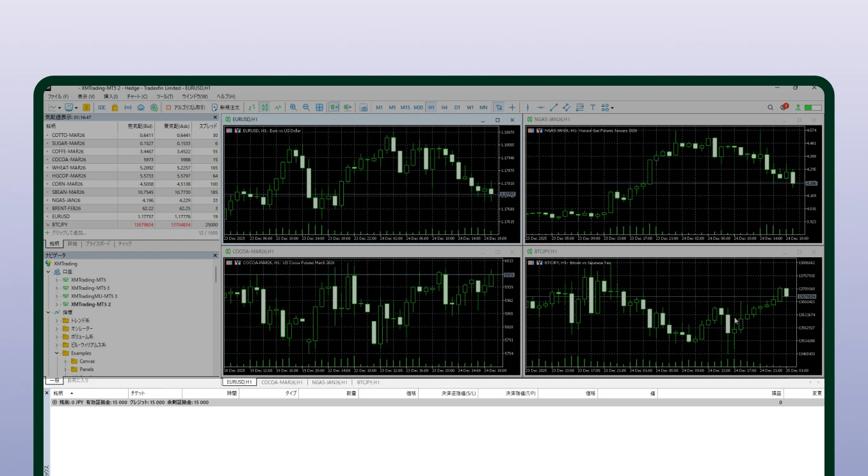Select the crosshair tool on the toolbar
Viewport: 868px width, 476px height.
coord(512,107)
